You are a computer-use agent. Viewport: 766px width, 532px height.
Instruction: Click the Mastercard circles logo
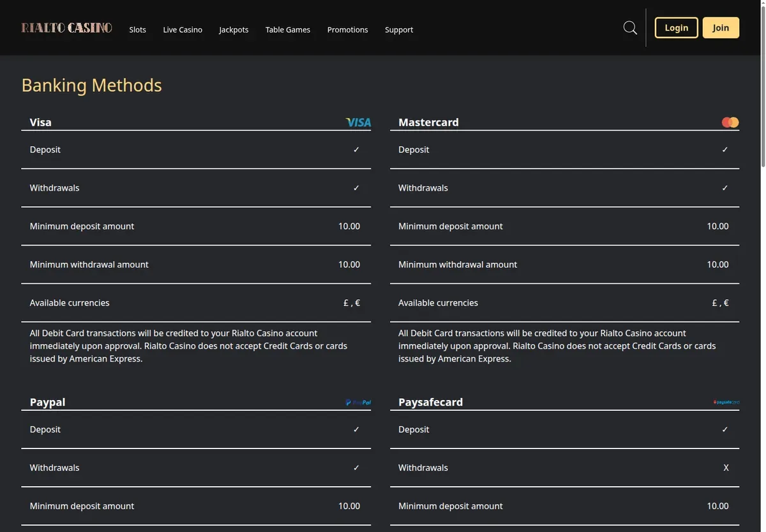730,122
